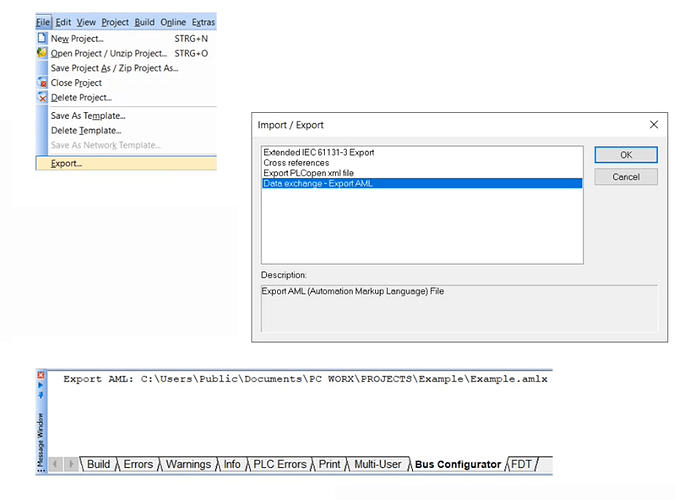Click the New Project page icon
Image resolution: width=675 pixels, height=500 pixels.
(42, 38)
